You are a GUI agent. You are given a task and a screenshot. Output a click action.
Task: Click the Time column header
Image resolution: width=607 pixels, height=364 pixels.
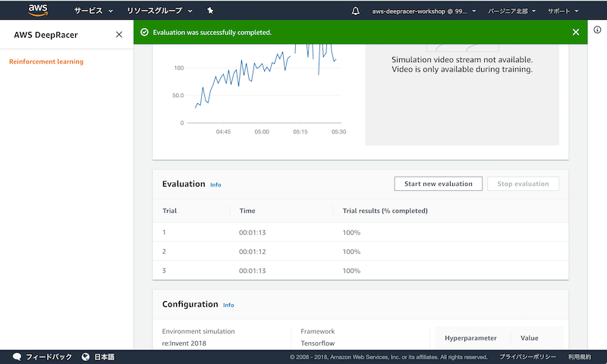[x=247, y=211]
